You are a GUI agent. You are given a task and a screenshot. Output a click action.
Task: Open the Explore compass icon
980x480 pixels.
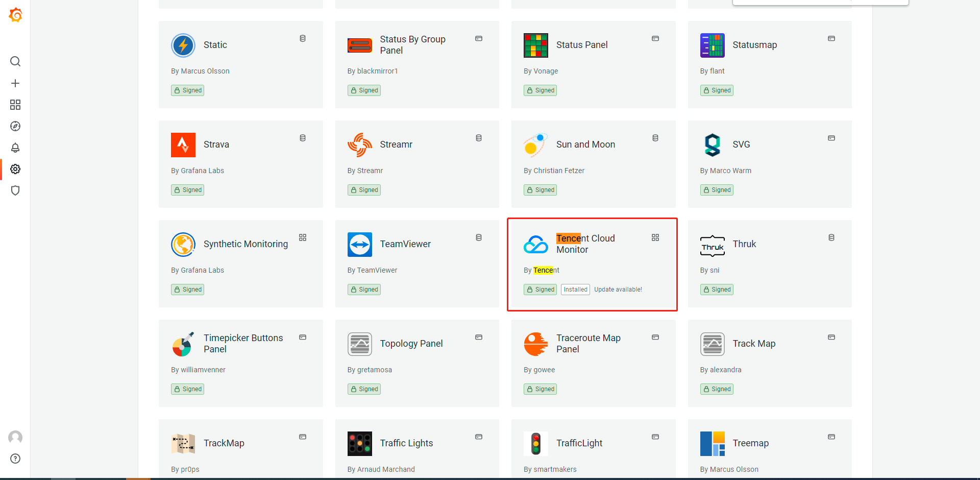(15, 126)
